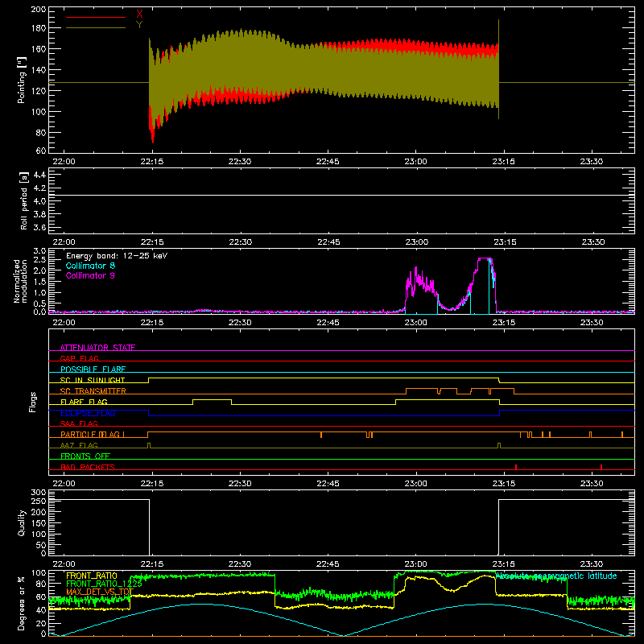644x644 pixels.
Task: Click the olive Y legend line
Action: (95, 28)
